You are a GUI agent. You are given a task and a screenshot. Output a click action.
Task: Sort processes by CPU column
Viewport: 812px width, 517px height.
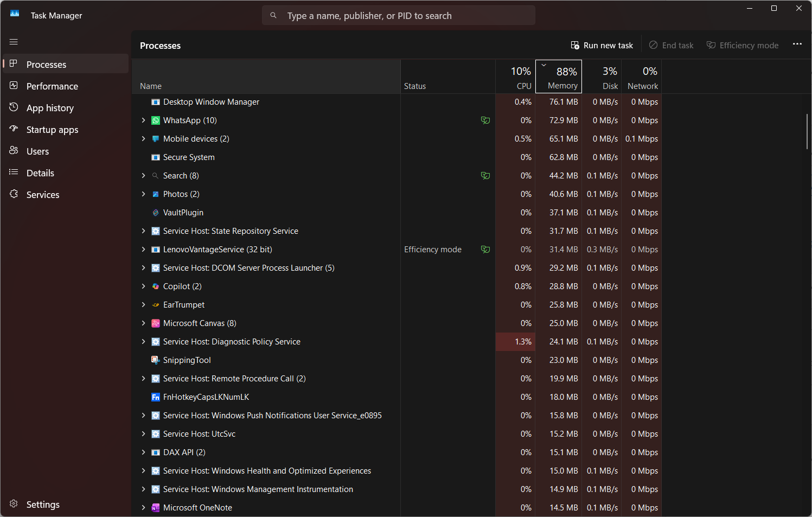click(x=516, y=76)
